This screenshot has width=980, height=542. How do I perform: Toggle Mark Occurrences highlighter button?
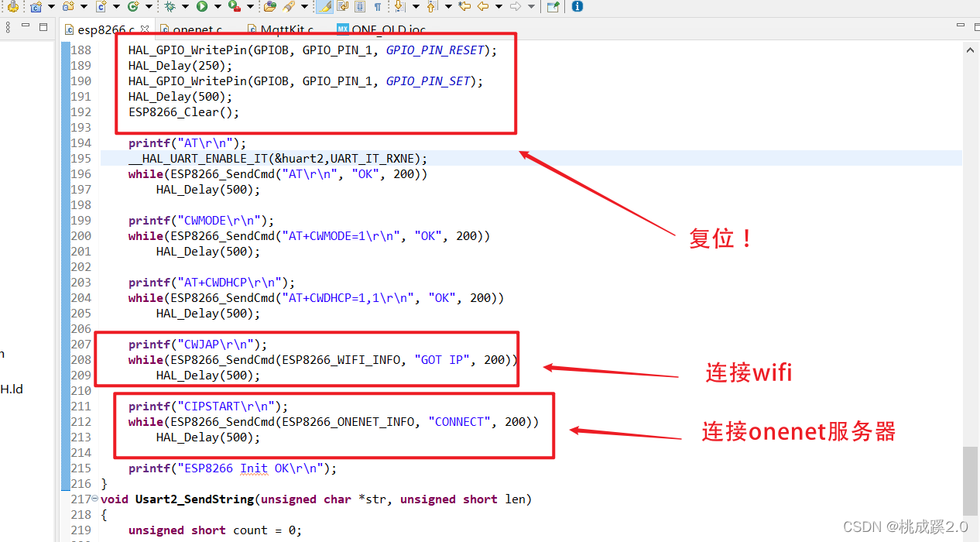click(325, 6)
